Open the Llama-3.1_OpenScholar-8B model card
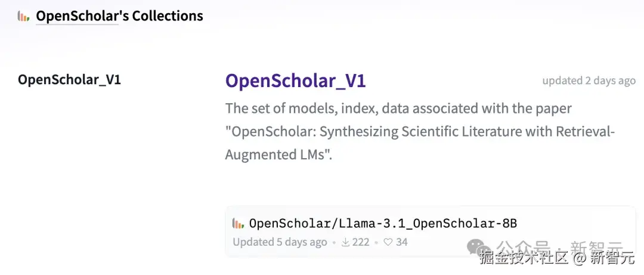This screenshot has width=644, height=275. point(382,224)
